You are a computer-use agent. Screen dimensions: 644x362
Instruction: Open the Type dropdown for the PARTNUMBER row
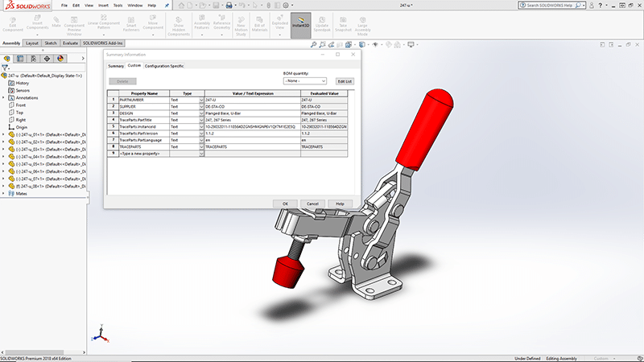(200, 100)
